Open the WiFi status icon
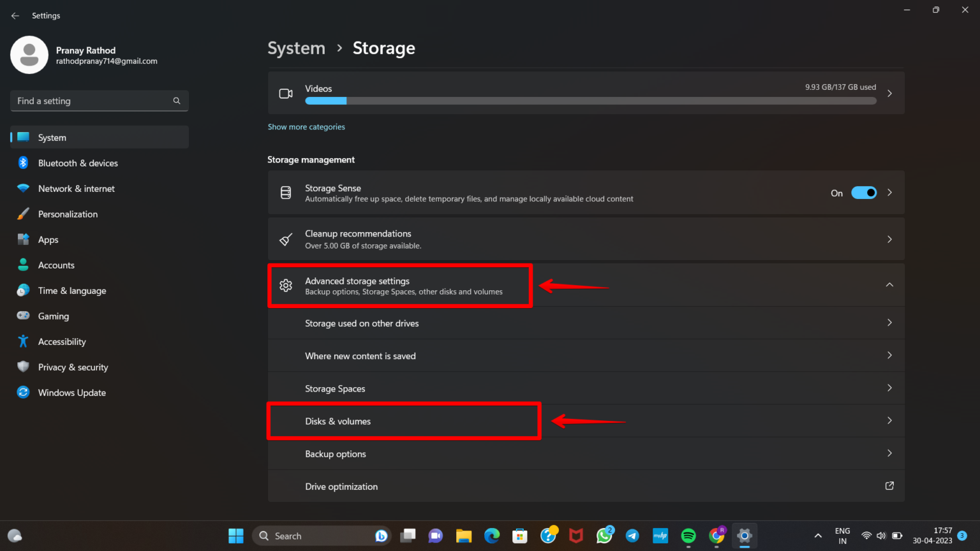This screenshot has width=980, height=551. pyautogui.click(x=866, y=536)
